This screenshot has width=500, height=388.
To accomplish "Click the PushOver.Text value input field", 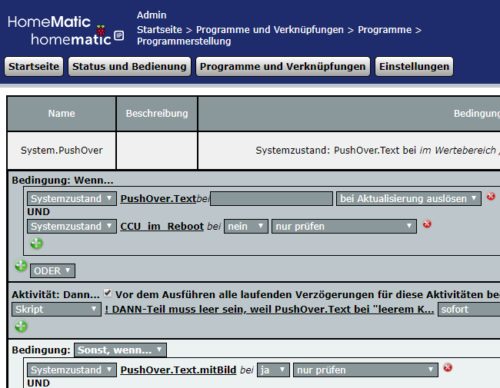I will (x=271, y=198).
